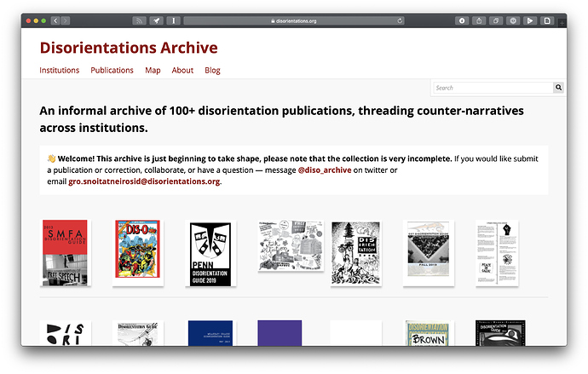Open the About nav item
588x374 pixels.
[182, 70]
